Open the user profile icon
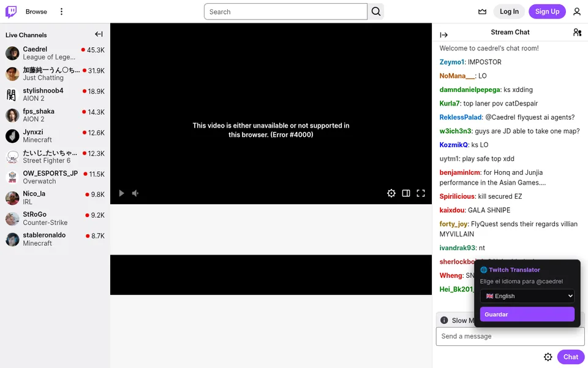Viewport: 588px width, 368px height. tap(577, 12)
